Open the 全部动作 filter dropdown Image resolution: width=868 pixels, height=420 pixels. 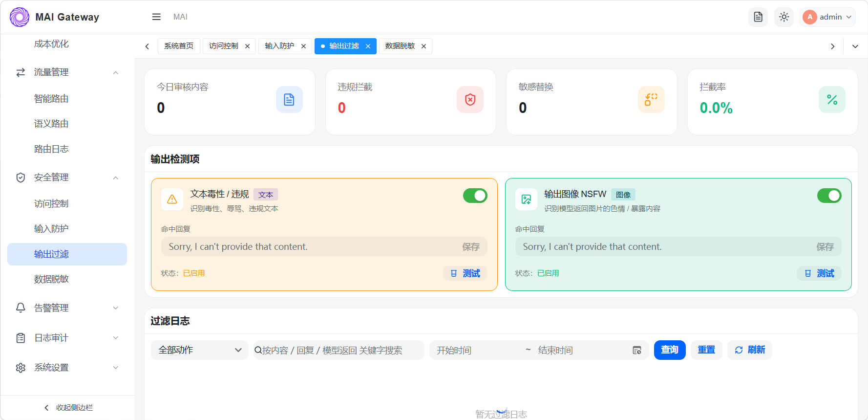[x=200, y=350]
